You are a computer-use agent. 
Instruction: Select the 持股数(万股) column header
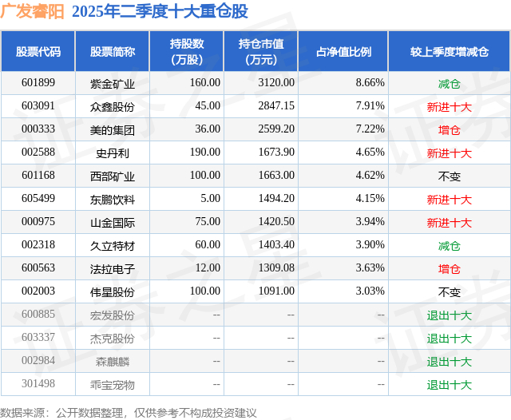[x=186, y=51]
